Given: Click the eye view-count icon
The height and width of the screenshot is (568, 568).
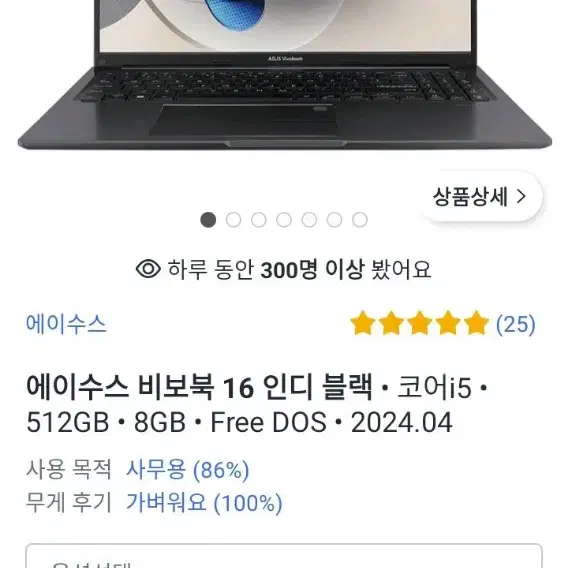Looking at the screenshot, I should click(x=148, y=269).
